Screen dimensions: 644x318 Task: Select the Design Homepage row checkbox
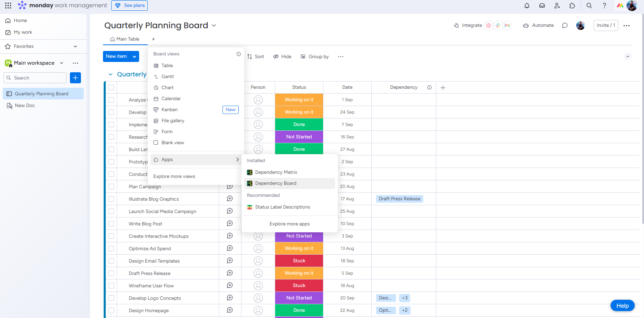coord(111,310)
